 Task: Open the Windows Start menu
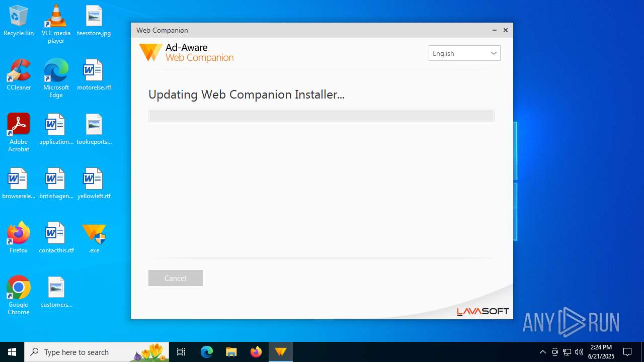click(x=12, y=352)
